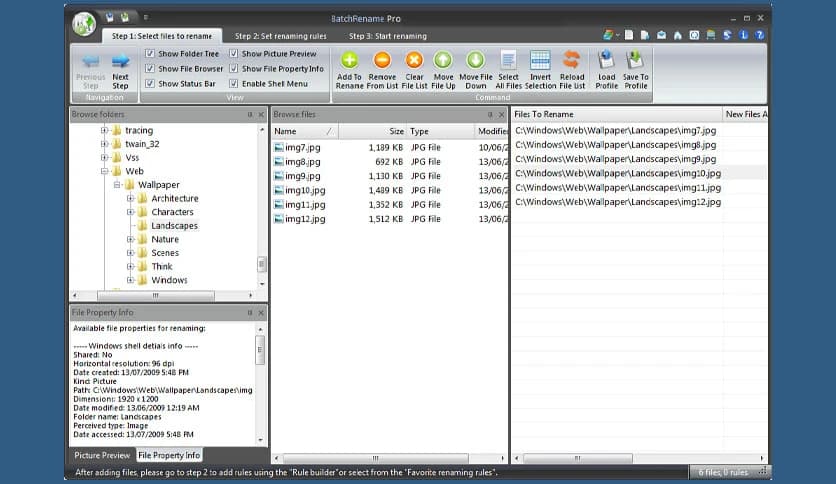Switch to the File Property Info bottom tab
The width and height of the screenshot is (836, 484).
click(169, 455)
